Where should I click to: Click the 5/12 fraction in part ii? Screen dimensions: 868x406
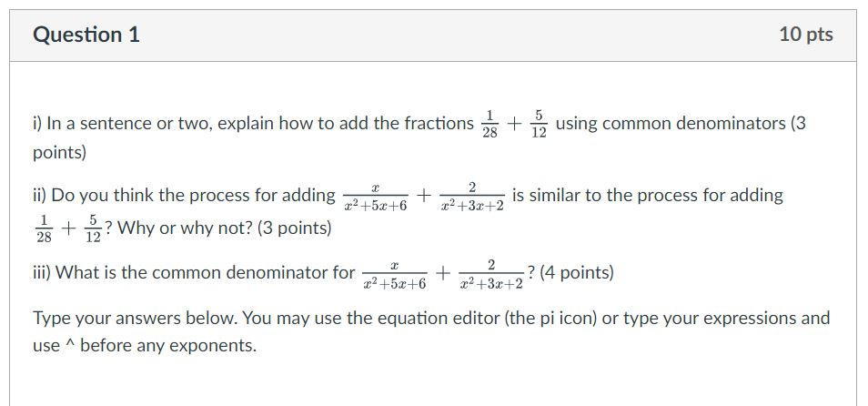coord(93,228)
